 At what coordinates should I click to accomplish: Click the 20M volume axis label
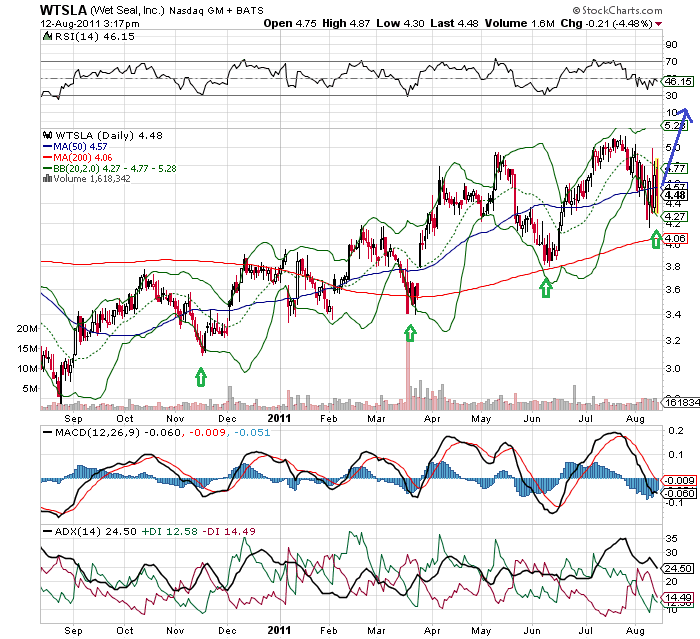27,329
